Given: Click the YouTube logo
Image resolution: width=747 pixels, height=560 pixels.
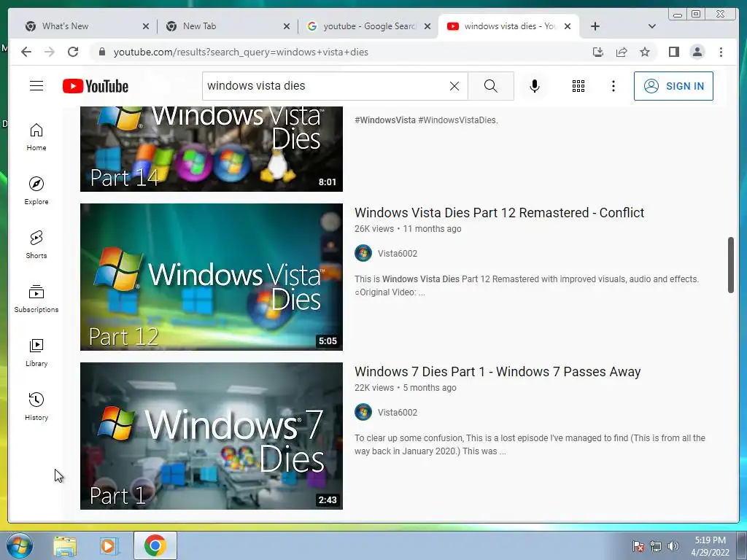Looking at the screenshot, I should pos(96,86).
